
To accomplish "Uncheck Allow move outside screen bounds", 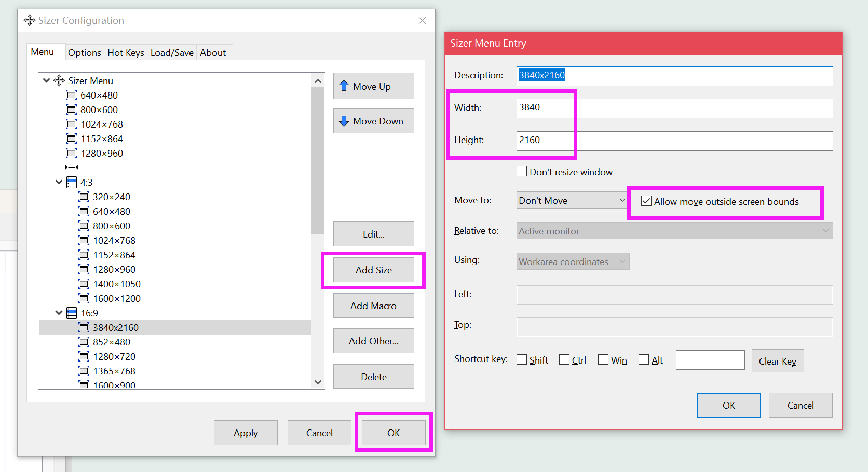I will tap(646, 201).
